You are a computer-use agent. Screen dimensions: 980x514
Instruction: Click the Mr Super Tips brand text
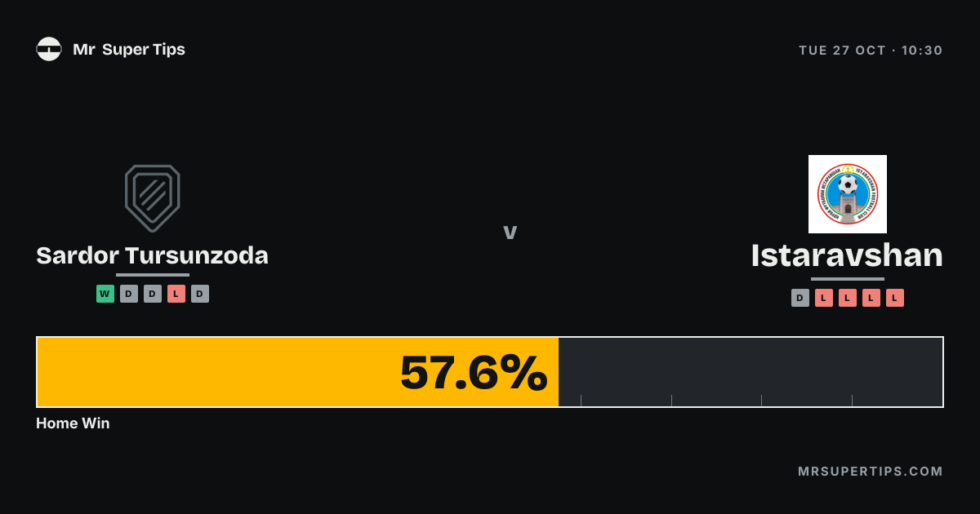[129, 49]
